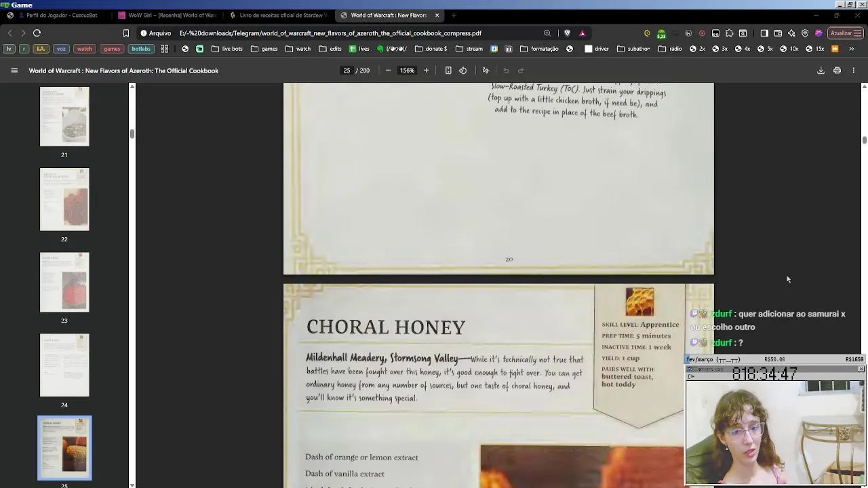Open Brave VPN shield icon

pyautogui.click(x=805, y=33)
